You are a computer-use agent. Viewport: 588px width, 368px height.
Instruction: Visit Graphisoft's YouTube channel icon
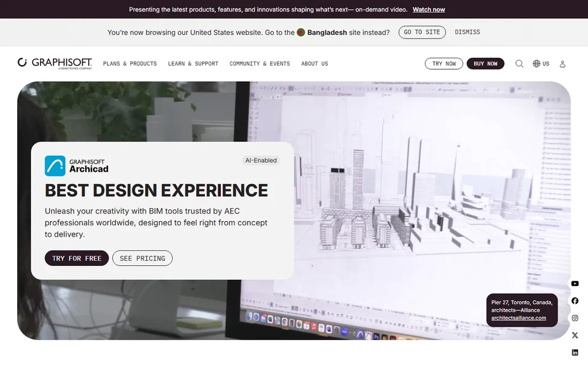point(575,283)
